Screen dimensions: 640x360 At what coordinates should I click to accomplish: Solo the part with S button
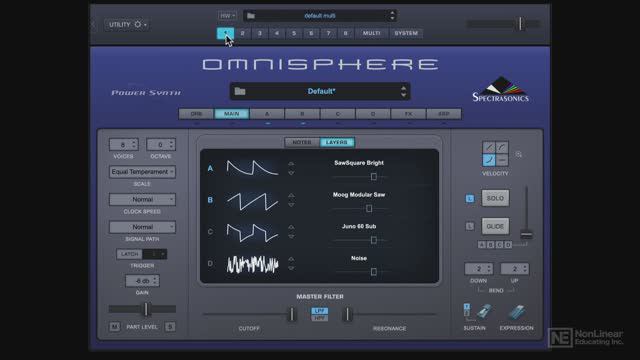coord(170,327)
